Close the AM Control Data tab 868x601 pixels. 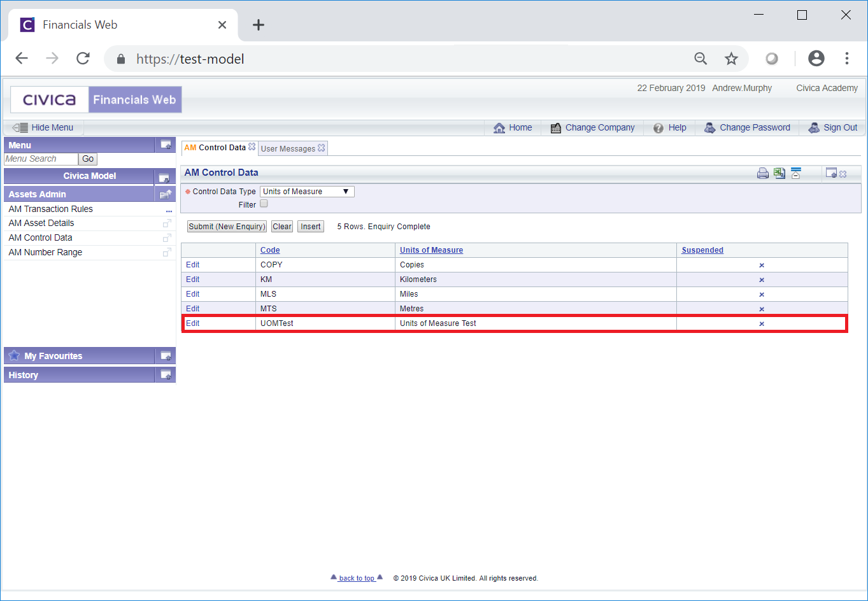click(x=252, y=146)
